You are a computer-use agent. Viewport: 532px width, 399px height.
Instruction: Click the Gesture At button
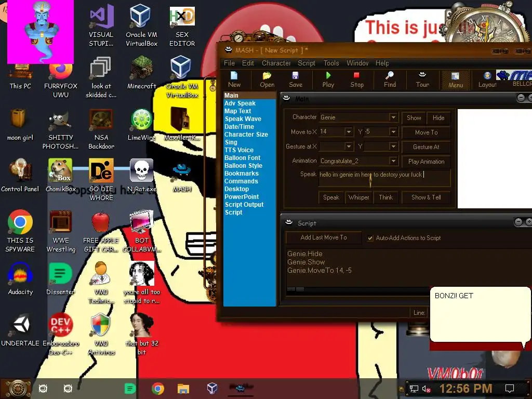pos(426,147)
